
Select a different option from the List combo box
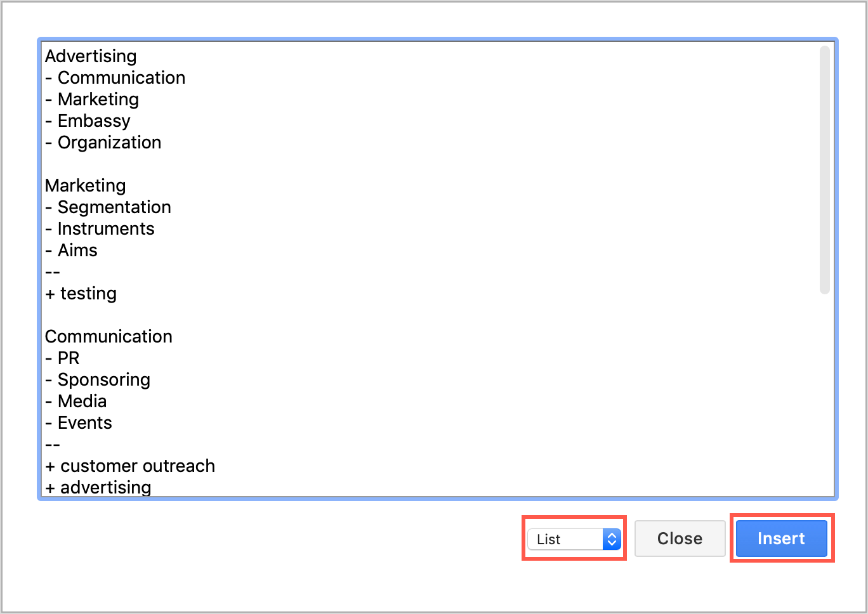(573, 539)
